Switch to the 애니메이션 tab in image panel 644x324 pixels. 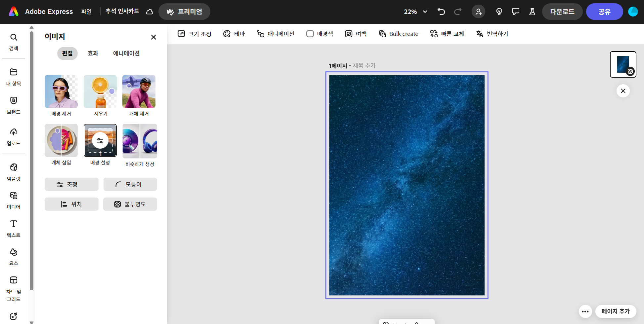coord(126,53)
